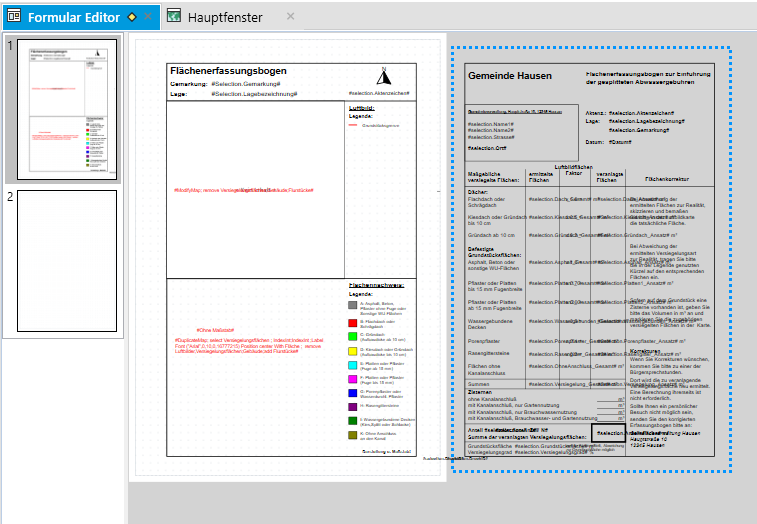
Task: Switch to the Hauptfenster tab
Action: coord(224,17)
